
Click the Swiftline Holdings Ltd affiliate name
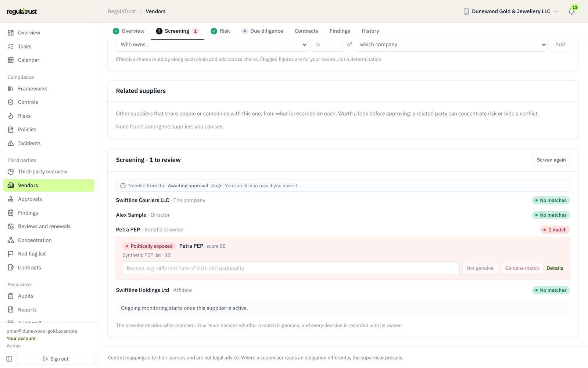(143, 290)
